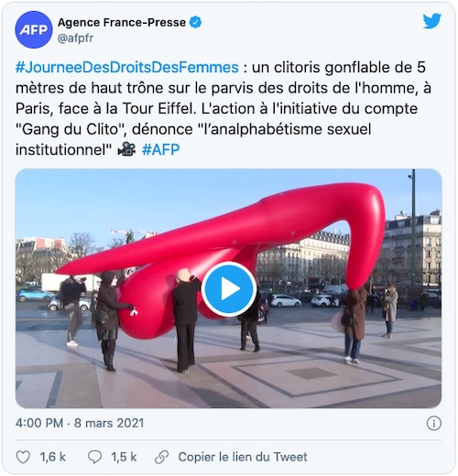Open the @afpfr handle
Image resolution: width=458 pixels, height=476 pixels.
point(75,38)
